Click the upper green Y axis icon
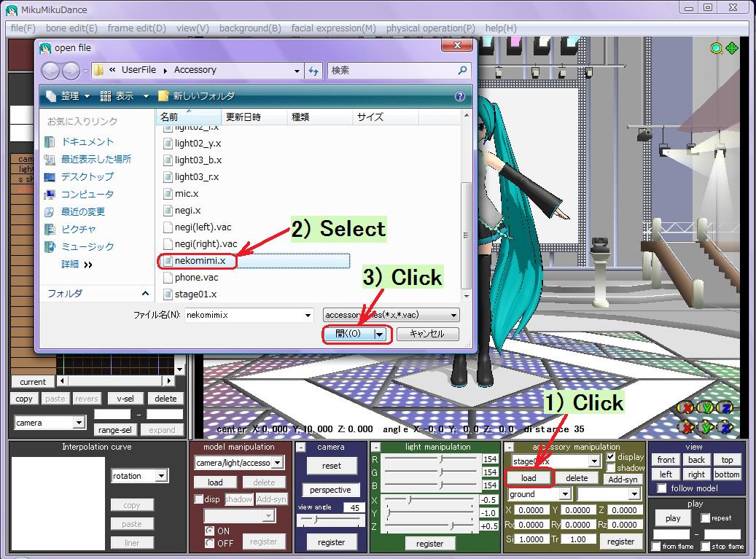This screenshot has height=559, width=756. (x=706, y=407)
